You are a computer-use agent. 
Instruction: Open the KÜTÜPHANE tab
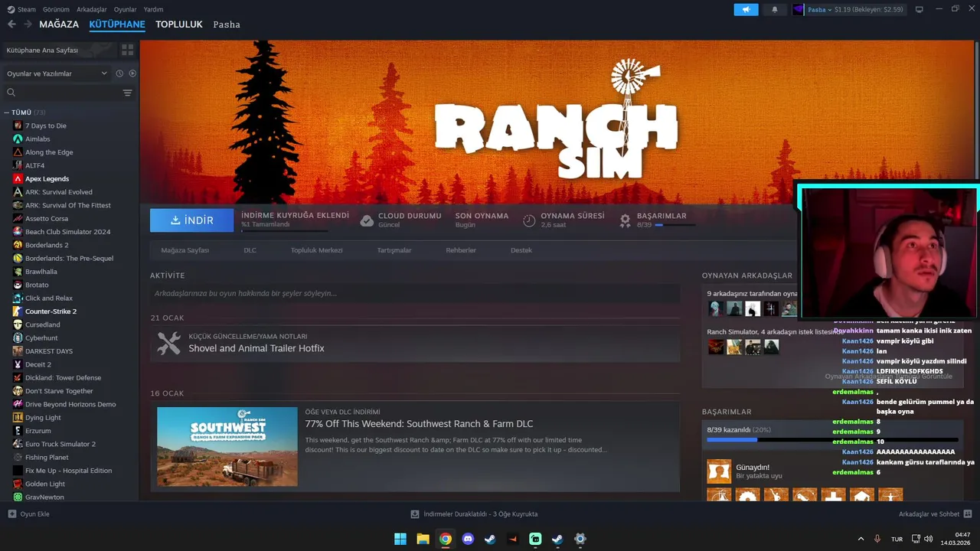pos(117,24)
